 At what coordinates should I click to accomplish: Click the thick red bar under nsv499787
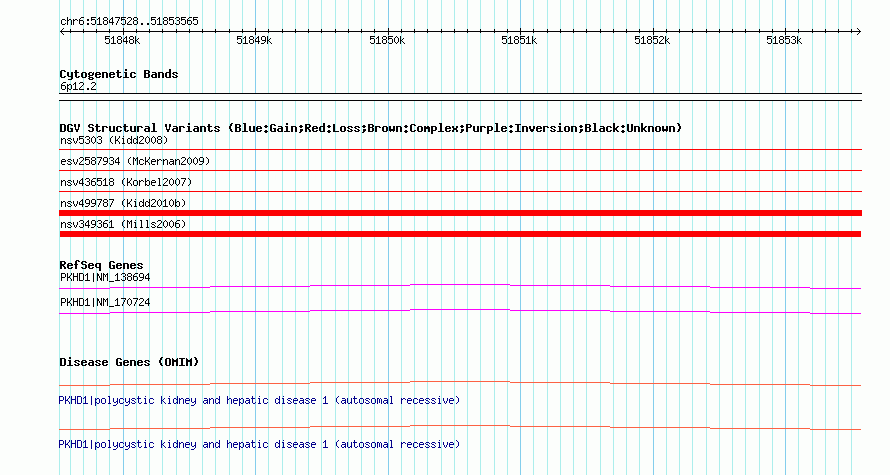pyautogui.click(x=460, y=213)
